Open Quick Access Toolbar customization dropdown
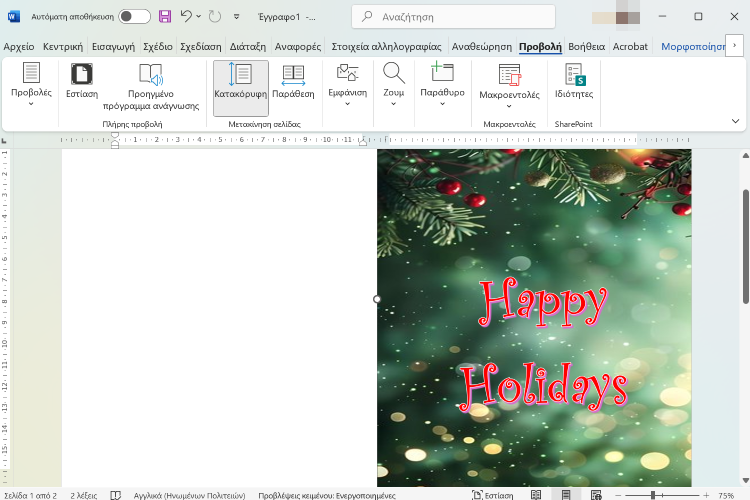750x500 pixels. point(236,17)
